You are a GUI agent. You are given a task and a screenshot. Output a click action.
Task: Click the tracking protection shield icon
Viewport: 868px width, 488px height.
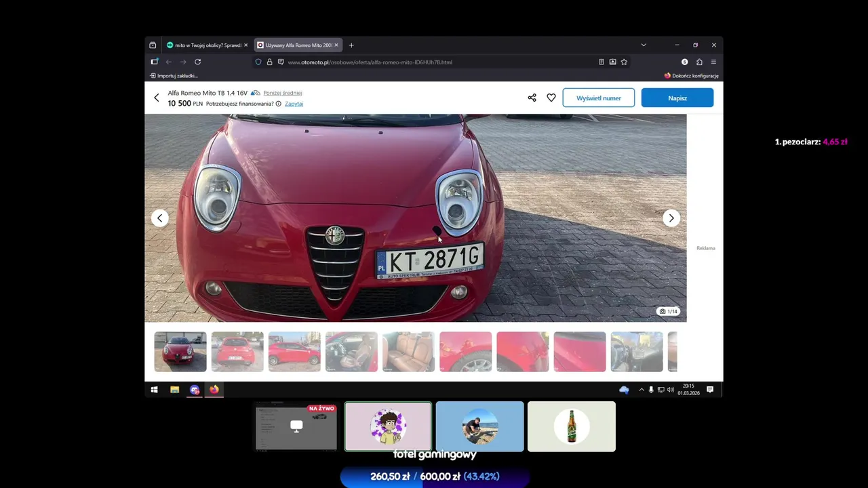click(258, 62)
